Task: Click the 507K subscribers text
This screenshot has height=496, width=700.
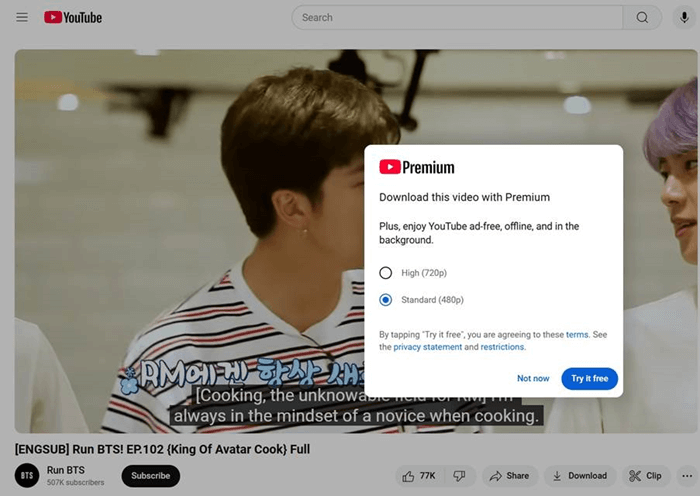Action: pos(75,483)
